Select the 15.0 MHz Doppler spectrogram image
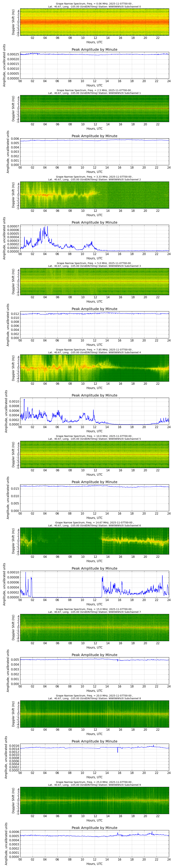The image size is (174, 868). (94, 627)
